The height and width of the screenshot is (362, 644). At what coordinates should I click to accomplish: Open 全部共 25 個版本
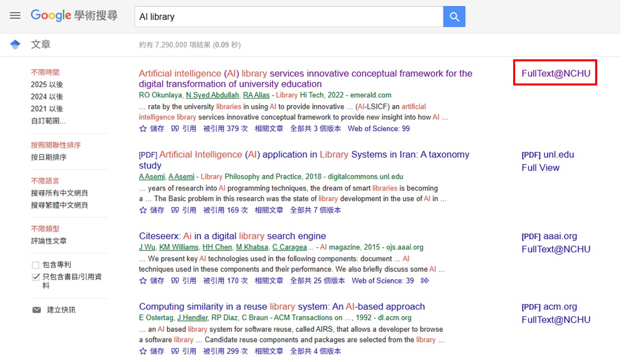pos(317,281)
